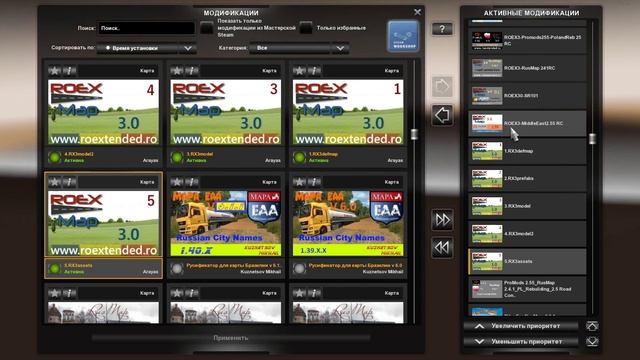Screen dimensions: 640x360
Task: Open info for the ROEX Map 4 mod
Action: 70,71
